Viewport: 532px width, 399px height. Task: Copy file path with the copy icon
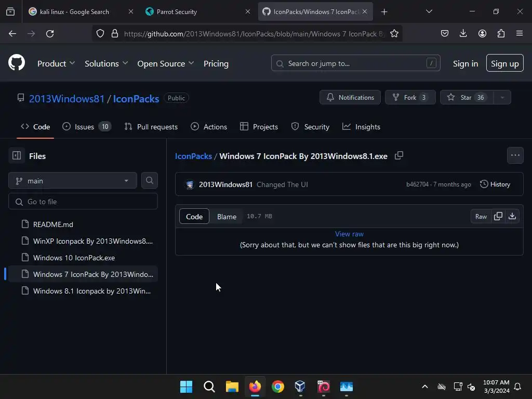[x=399, y=156]
